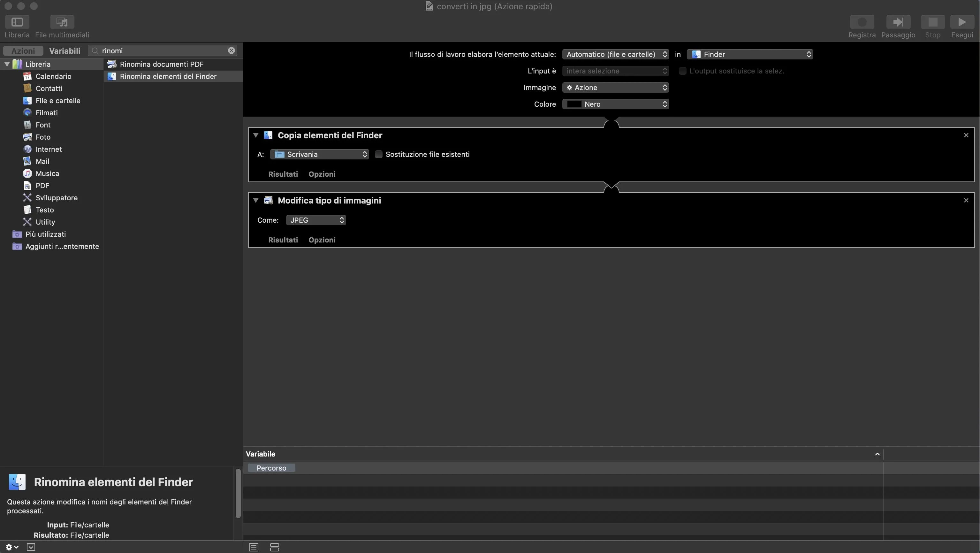Remove the Copia elementi del Finder action

pyautogui.click(x=966, y=135)
